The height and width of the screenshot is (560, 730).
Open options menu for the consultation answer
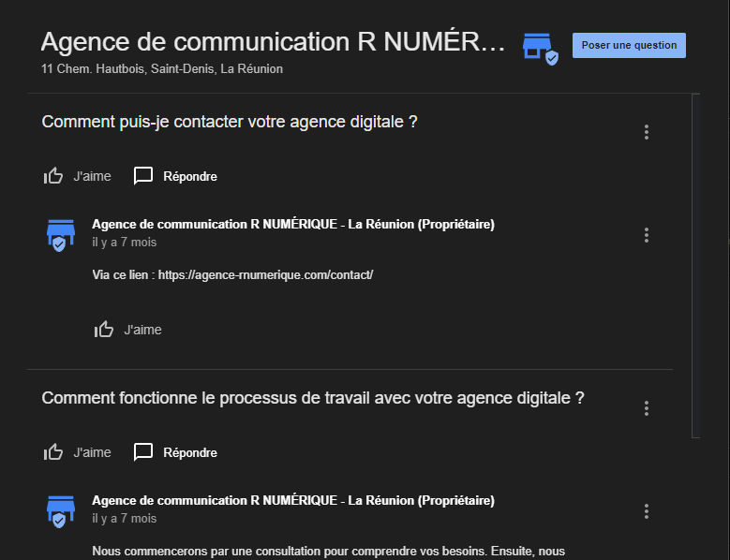tap(647, 511)
